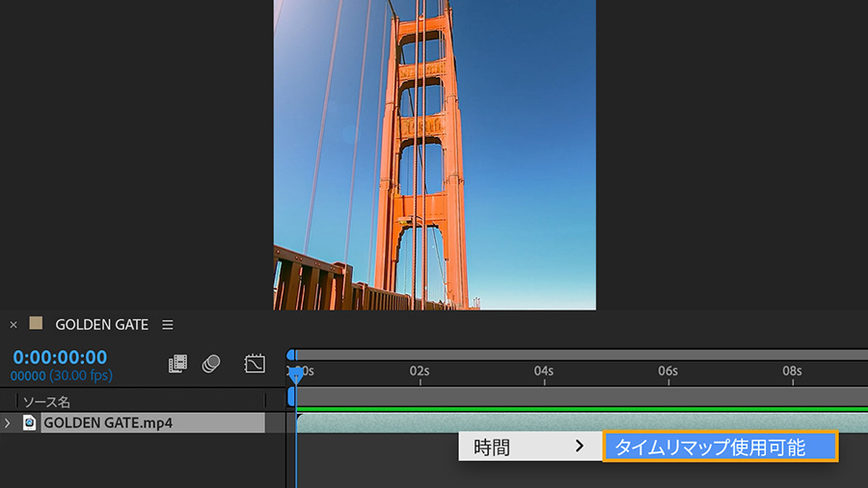The image size is (868, 488).
Task: Click the 02s mark on the time ruler
Action: tap(420, 371)
